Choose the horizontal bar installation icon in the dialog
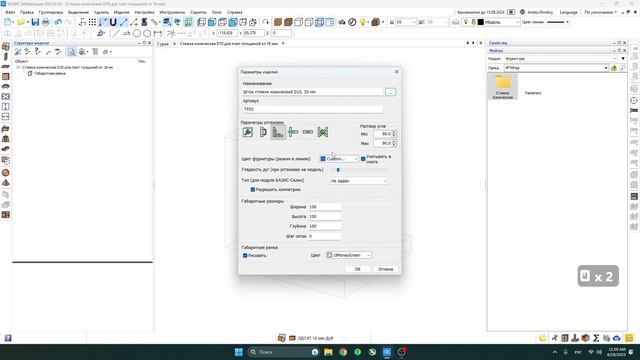 click(x=308, y=132)
